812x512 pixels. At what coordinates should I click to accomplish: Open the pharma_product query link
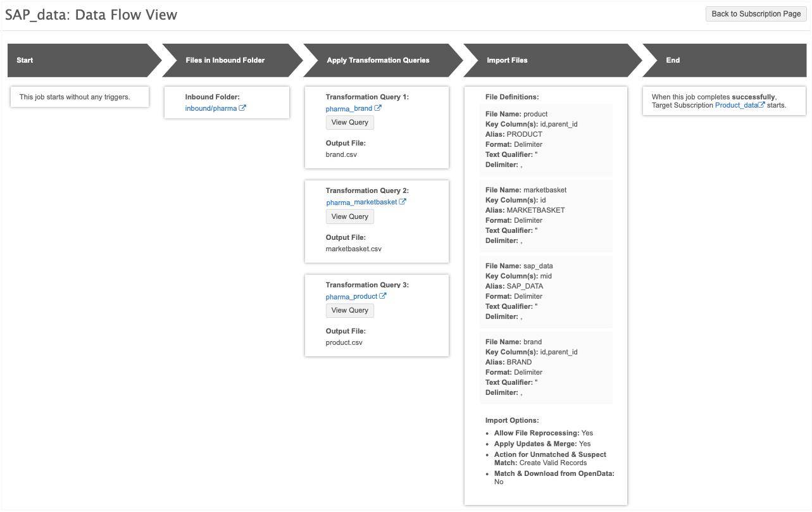pyautogui.click(x=351, y=297)
